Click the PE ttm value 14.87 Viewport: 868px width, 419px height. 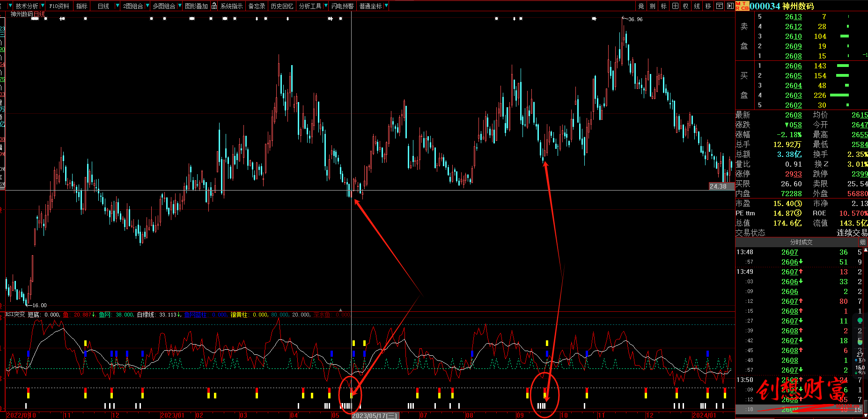click(787, 213)
